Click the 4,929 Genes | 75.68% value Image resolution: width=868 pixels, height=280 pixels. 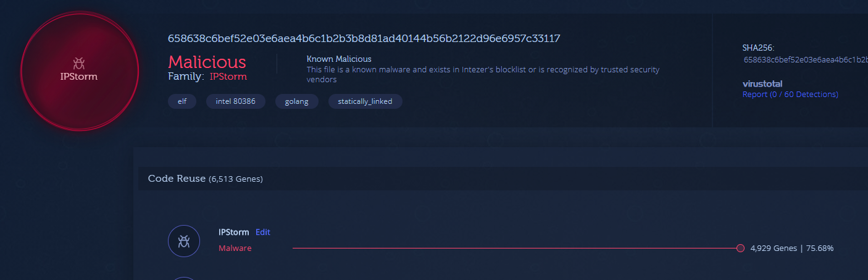pos(792,248)
